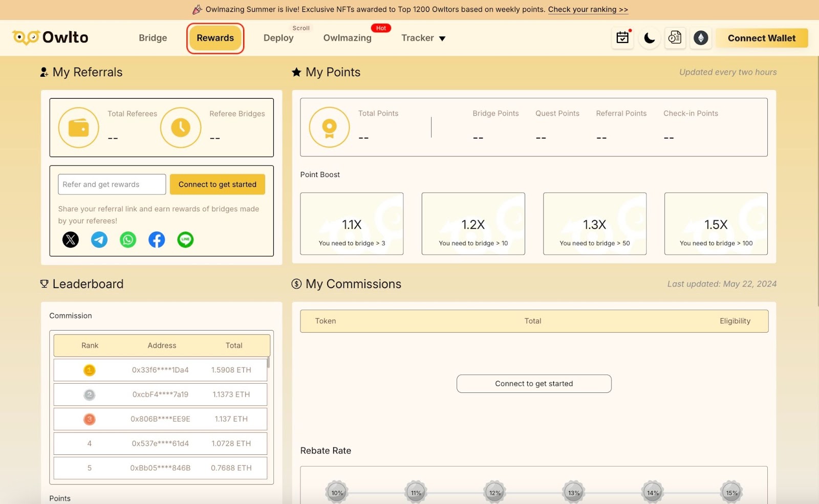Click the My Referrals person icon
819x504 pixels.
pyautogui.click(x=44, y=72)
